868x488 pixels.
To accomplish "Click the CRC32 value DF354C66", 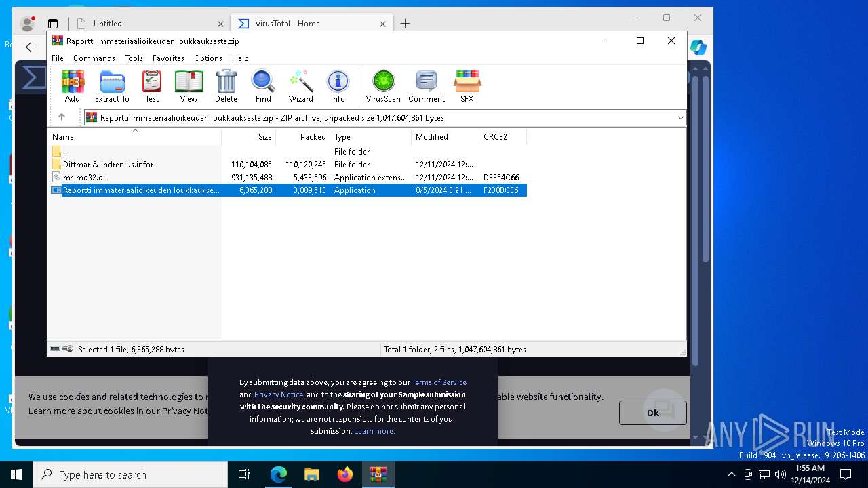I will pyautogui.click(x=501, y=178).
